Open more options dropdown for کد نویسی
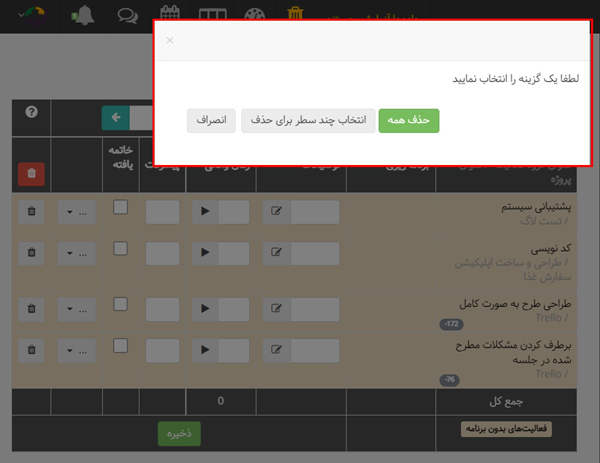The image size is (600, 463). [x=77, y=253]
